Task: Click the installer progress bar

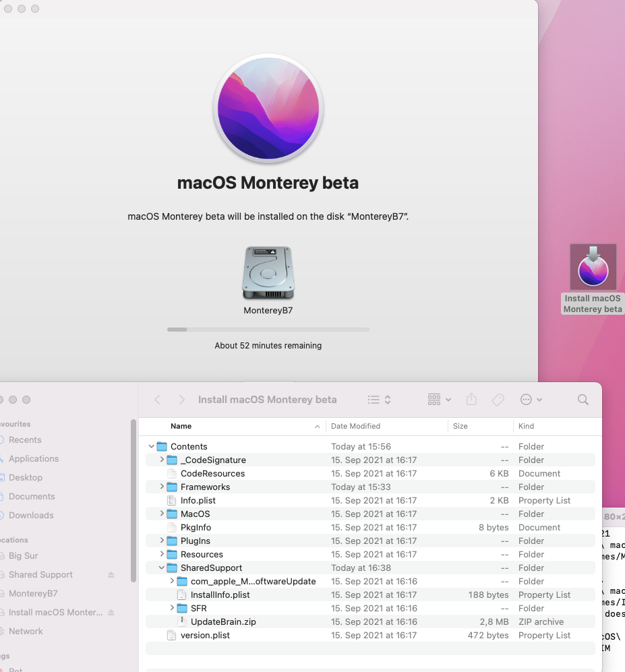Action: pyautogui.click(x=268, y=330)
